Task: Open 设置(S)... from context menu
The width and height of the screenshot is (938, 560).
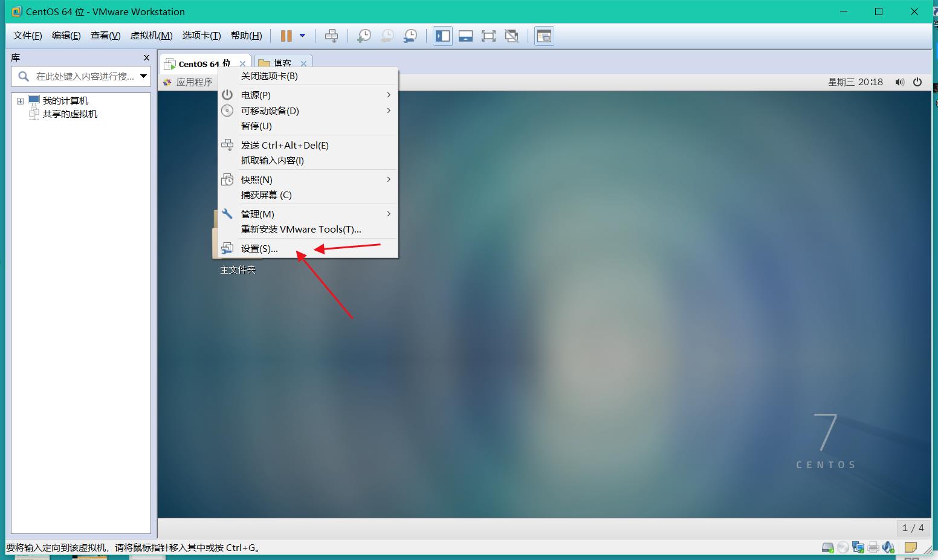Action: tap(308, 248)
